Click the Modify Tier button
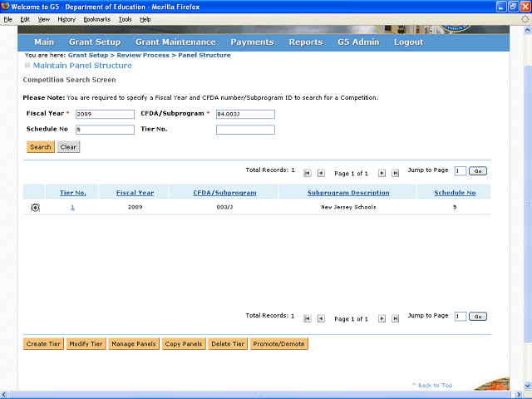 coord(86,343)
